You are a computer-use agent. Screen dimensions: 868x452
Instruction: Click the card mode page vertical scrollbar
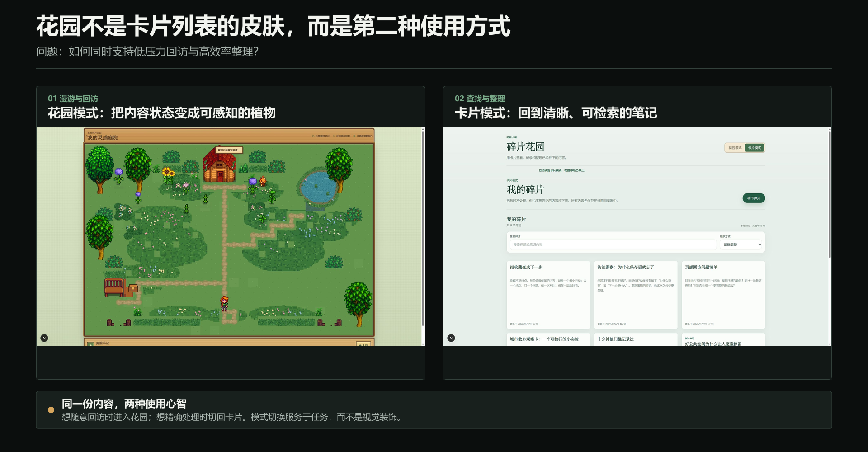pyautogui.click(x=830, y=194)
